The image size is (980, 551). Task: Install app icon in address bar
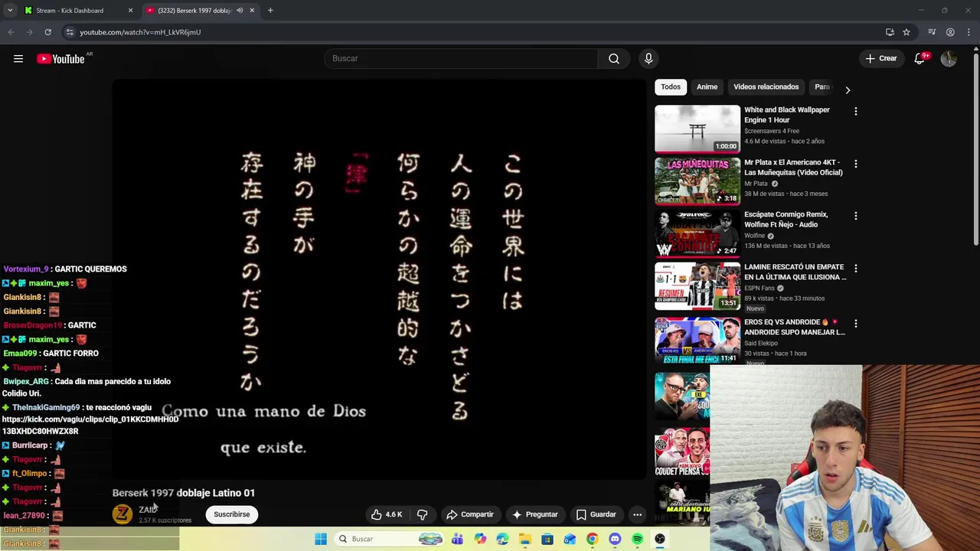(x=890, y=32)
